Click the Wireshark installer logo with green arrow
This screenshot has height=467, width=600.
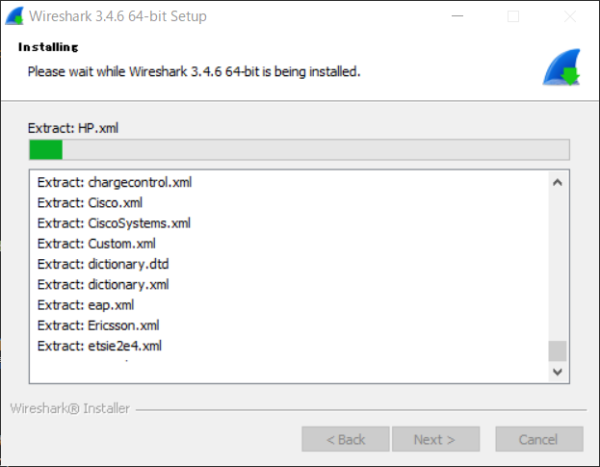562,67
